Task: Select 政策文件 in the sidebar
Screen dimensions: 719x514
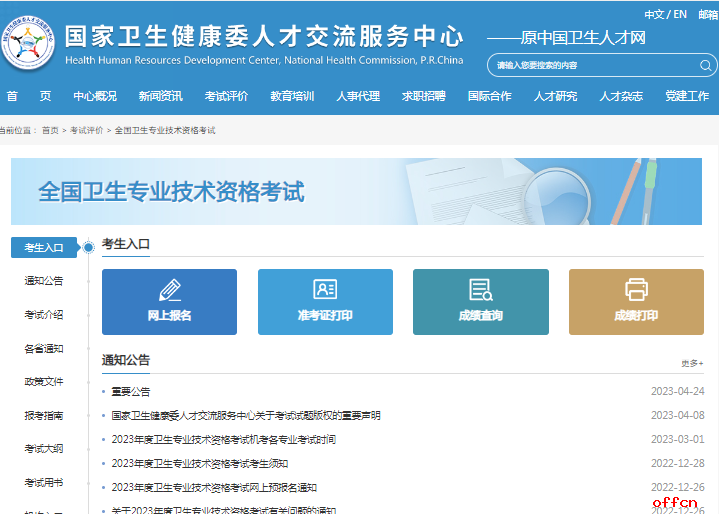Action: point(44,381)
